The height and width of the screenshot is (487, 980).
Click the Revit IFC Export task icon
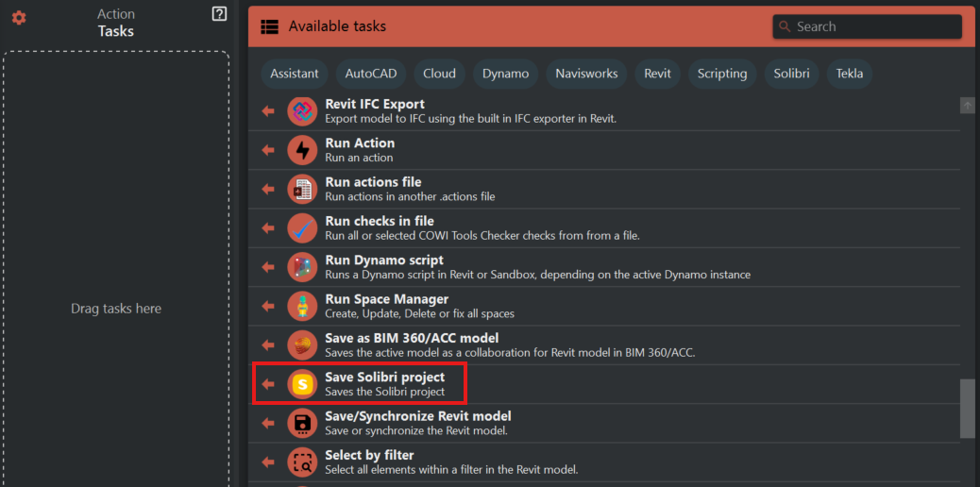(302, 111)
